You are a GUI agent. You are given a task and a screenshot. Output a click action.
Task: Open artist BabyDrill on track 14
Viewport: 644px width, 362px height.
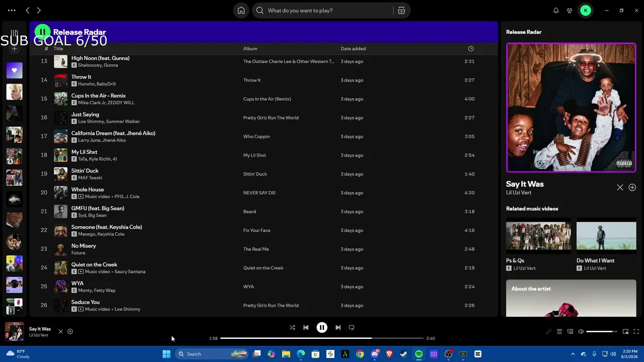pyautogui.click(x=106, y=84)
